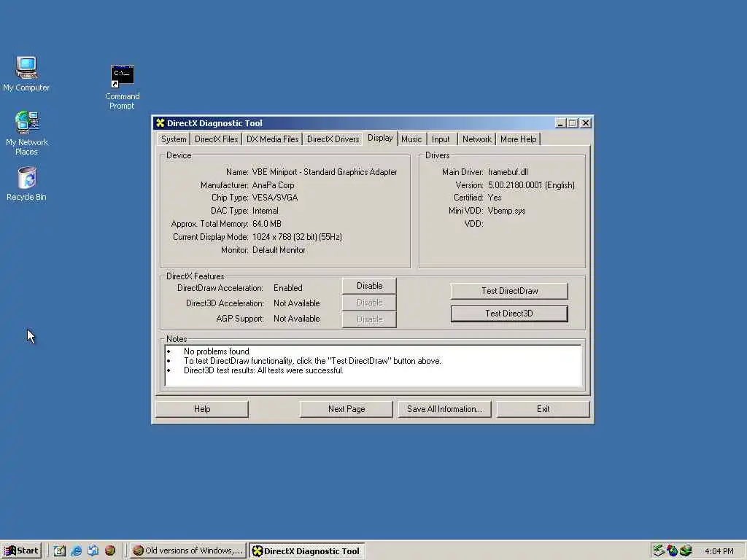Image resolution: width=747 pixels, height=560 pixels.
Task: Minimize the DirectX Diagnostic Tool window
Action: 561,122
